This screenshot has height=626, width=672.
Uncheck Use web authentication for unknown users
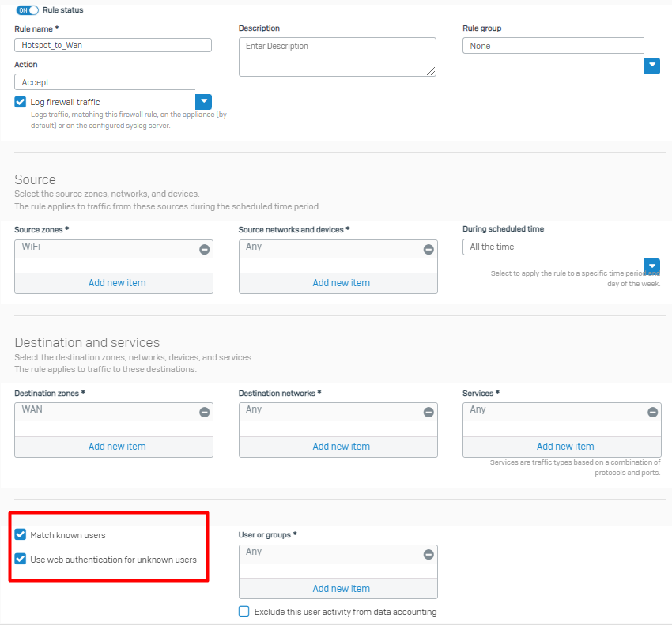click(21, 560)
